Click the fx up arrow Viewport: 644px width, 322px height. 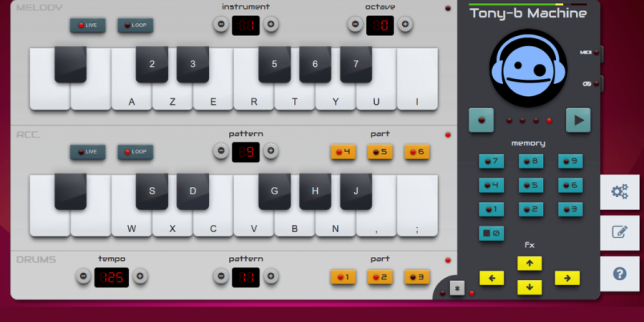click(x=529, y=263)
